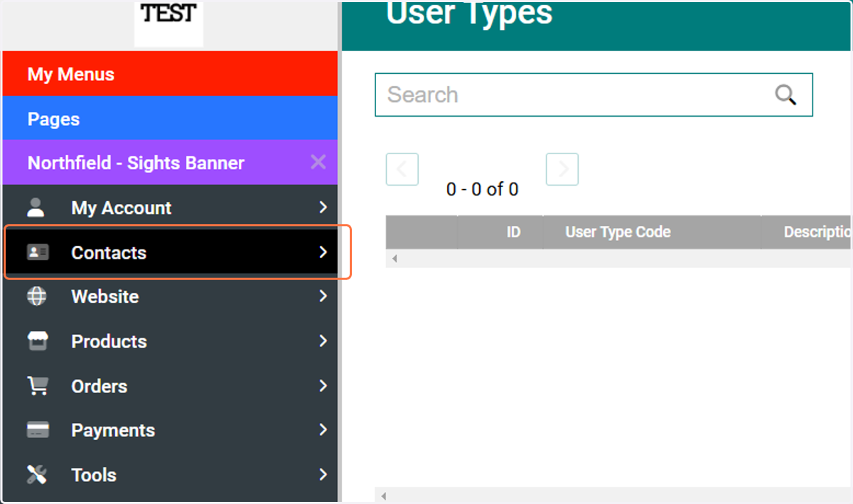Click the search magnifier icon
The width and height of the screenshot is (853, 504).
tap(785, 95)
